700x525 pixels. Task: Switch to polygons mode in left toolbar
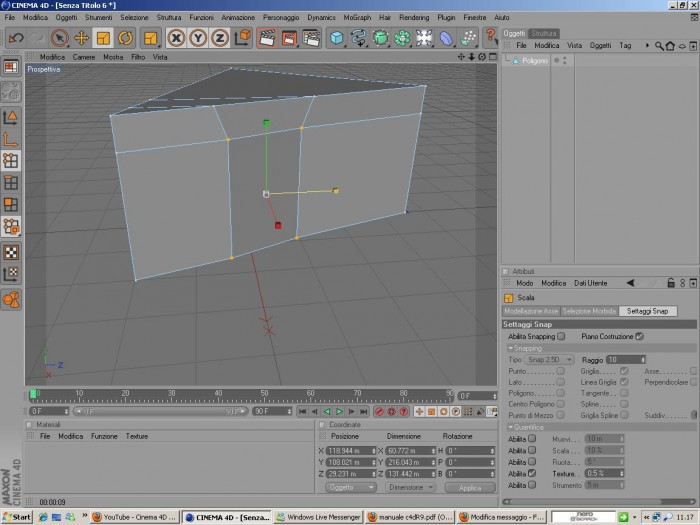[x=11, y=204]
